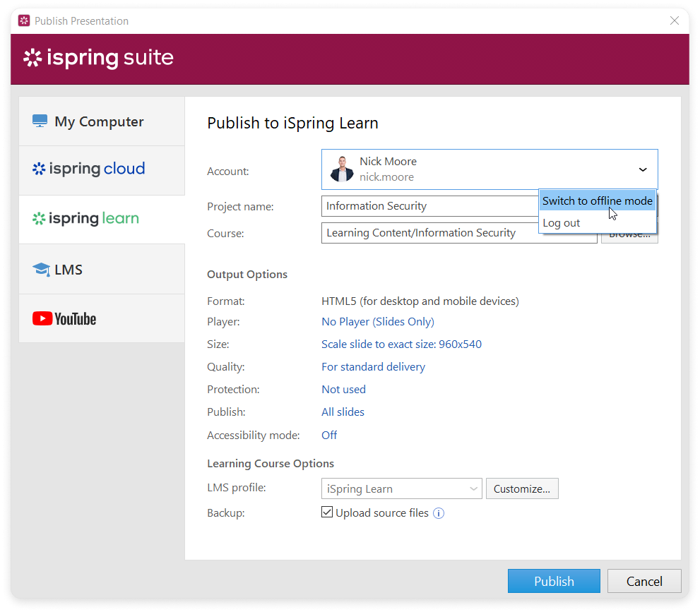Change the slide size 960x540 setting
Screen dimensions: 700x612
click(x=401, y=344)
